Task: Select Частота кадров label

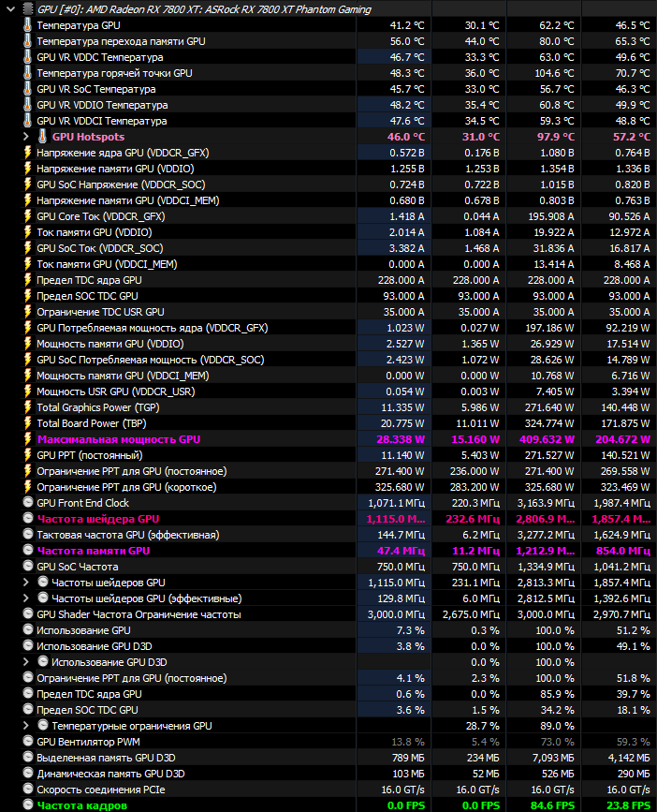Action: point(81,805)
